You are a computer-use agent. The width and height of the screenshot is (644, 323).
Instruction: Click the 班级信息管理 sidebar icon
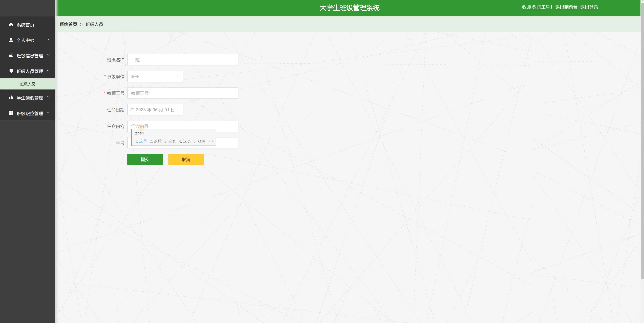11,56
